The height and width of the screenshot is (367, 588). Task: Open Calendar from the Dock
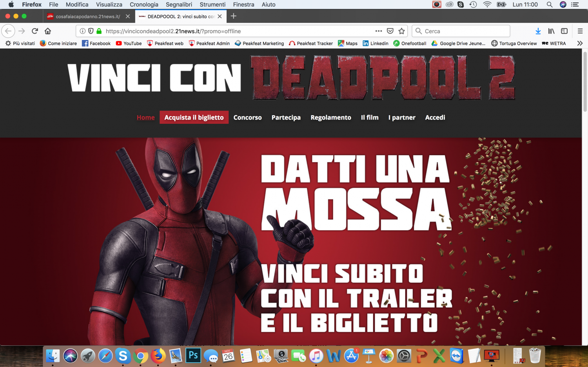[x=229, y=356]
